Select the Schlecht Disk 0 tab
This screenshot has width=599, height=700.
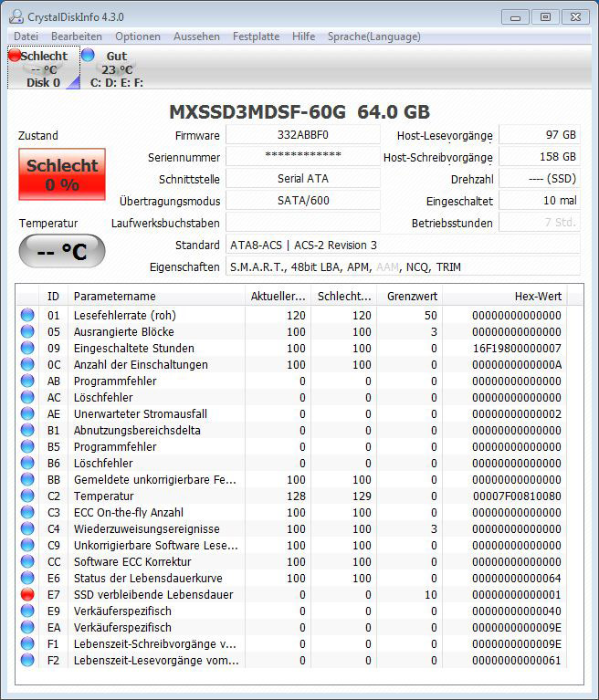44,68
